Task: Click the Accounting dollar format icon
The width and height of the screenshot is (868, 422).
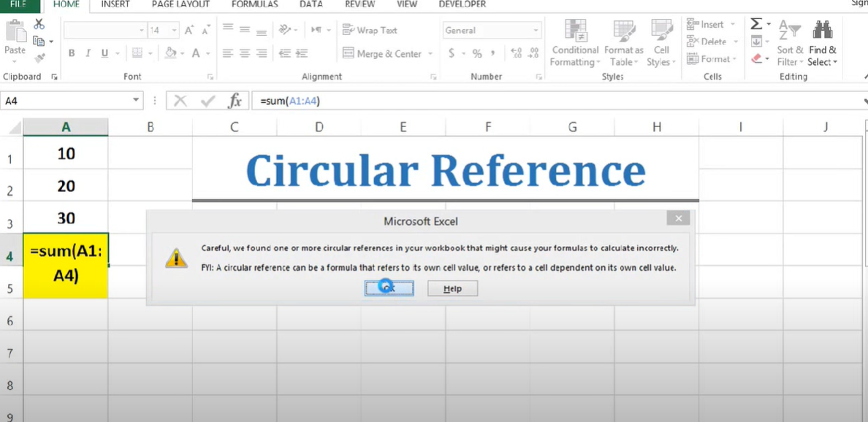Action: click(452, 53)
